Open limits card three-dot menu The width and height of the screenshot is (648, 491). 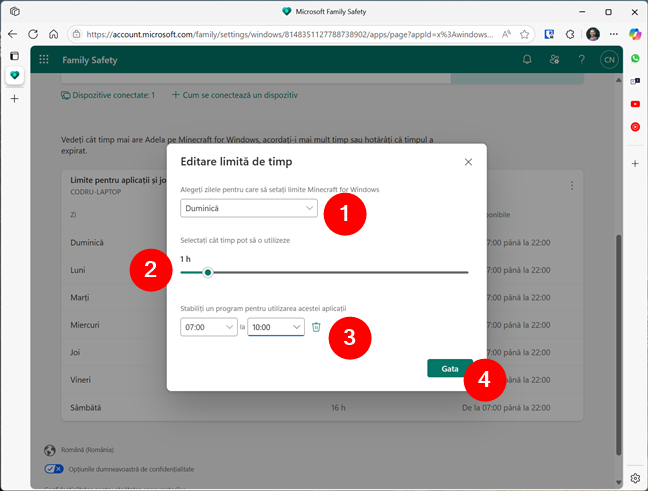coord(572,186)
